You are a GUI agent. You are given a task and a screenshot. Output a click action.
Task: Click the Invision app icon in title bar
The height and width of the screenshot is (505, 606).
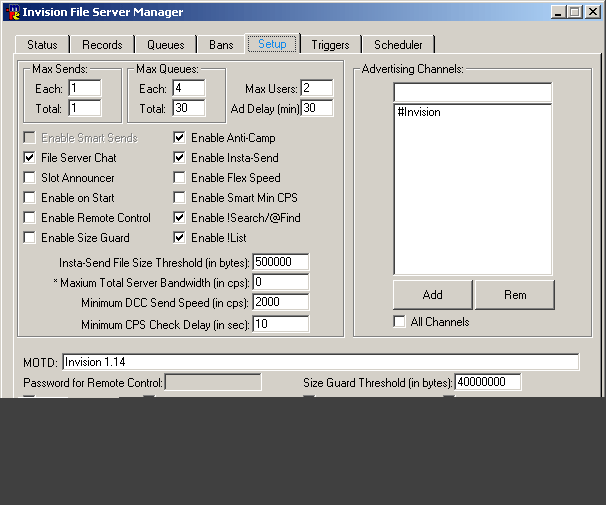click(13, 12)
